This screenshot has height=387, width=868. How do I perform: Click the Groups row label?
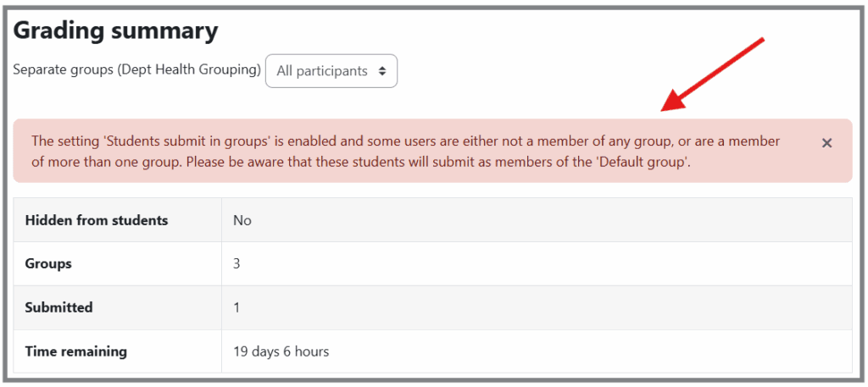pyautogui.click(x=48, y=263)
